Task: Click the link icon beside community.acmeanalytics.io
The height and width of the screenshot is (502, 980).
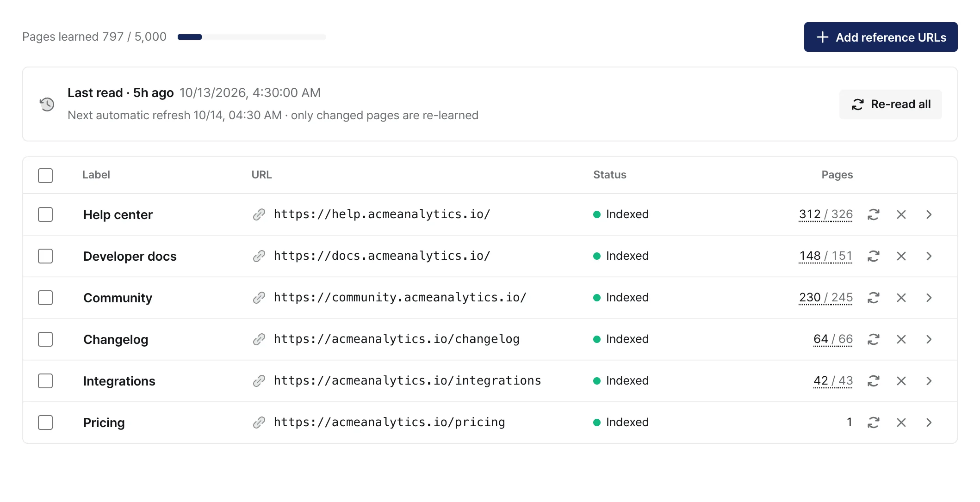Action: 259,298
